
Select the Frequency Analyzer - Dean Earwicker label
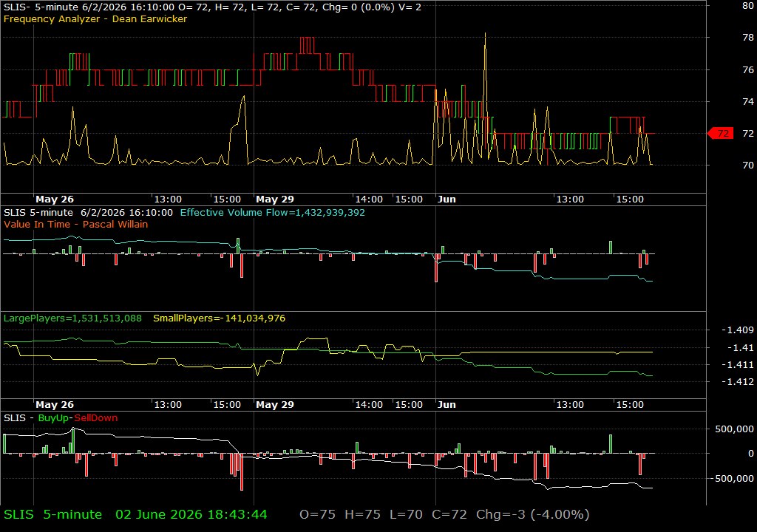pos(95,18)
